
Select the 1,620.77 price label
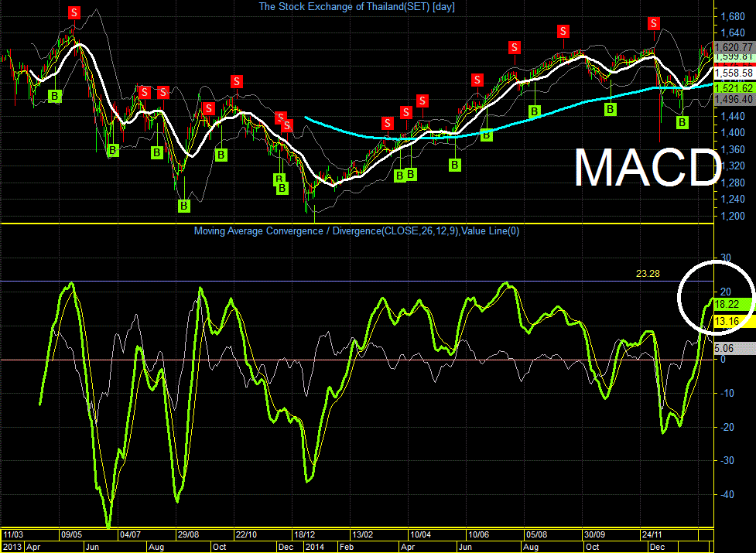734,47
